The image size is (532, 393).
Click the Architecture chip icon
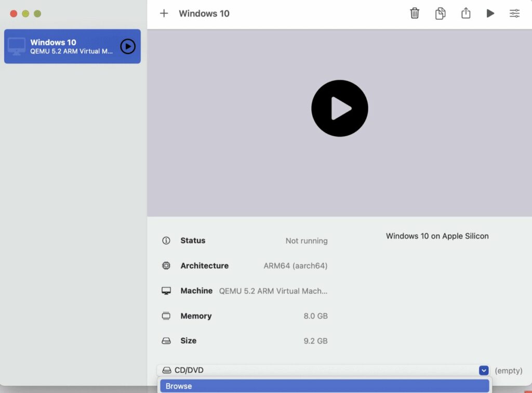coord(166,266)
